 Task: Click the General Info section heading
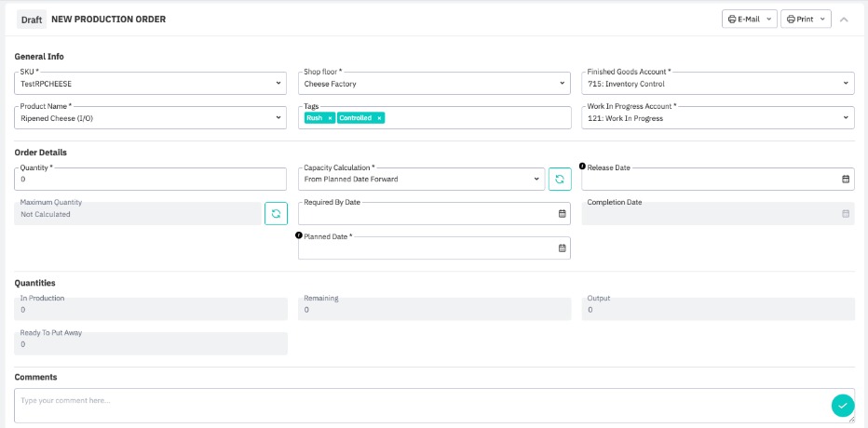[x=39, y=57]
